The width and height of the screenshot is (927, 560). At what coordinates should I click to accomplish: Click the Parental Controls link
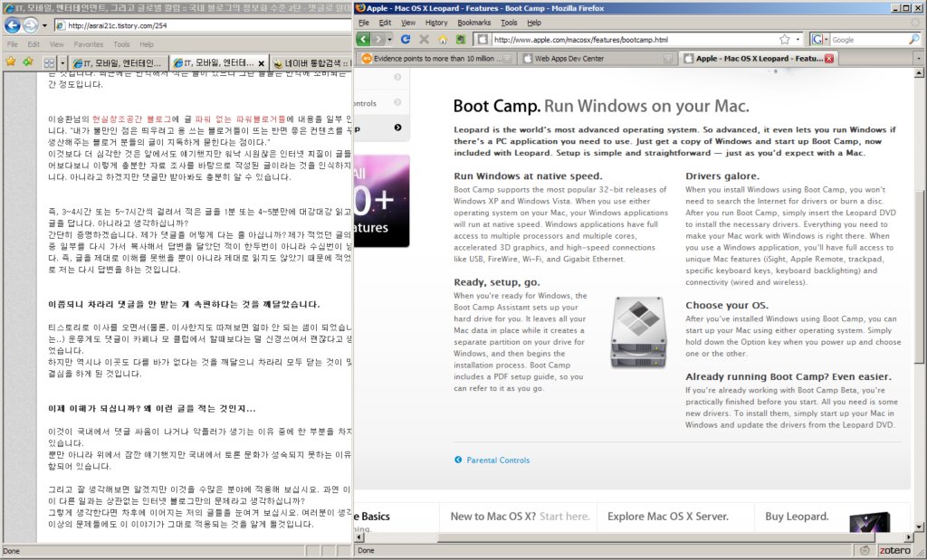point(498,460)
